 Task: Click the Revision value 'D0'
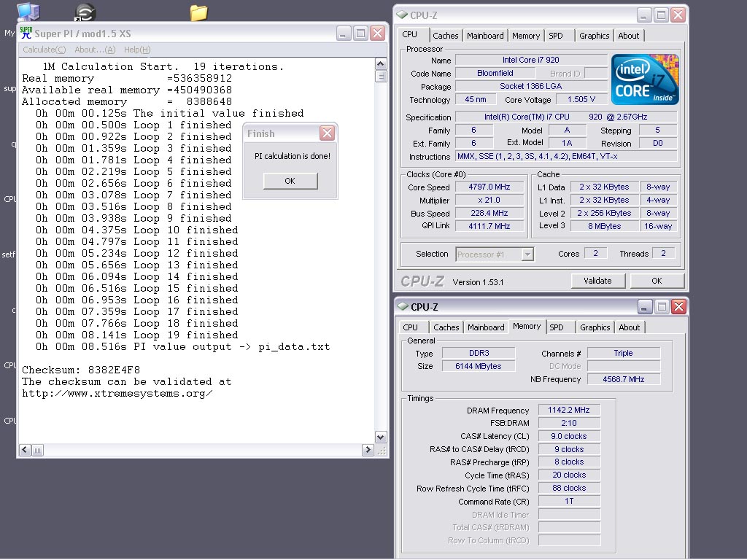(x=658, y=144)
